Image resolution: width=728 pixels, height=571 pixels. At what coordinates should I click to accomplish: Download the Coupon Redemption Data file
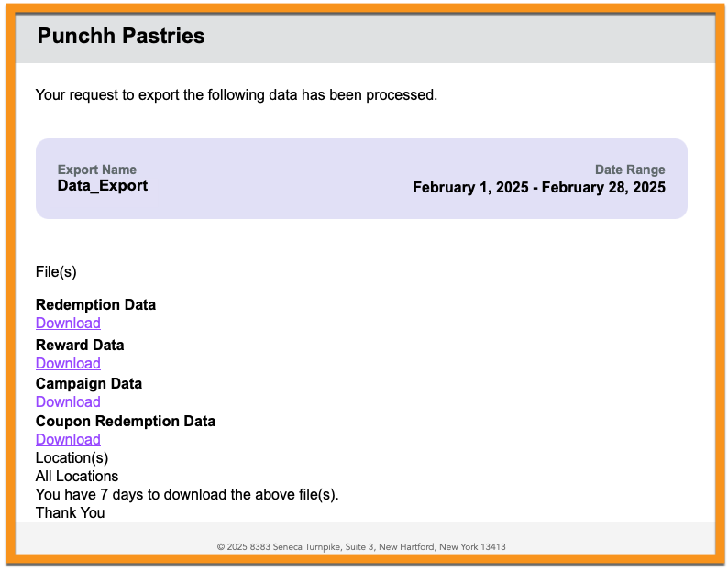click(x=68, y=440)
